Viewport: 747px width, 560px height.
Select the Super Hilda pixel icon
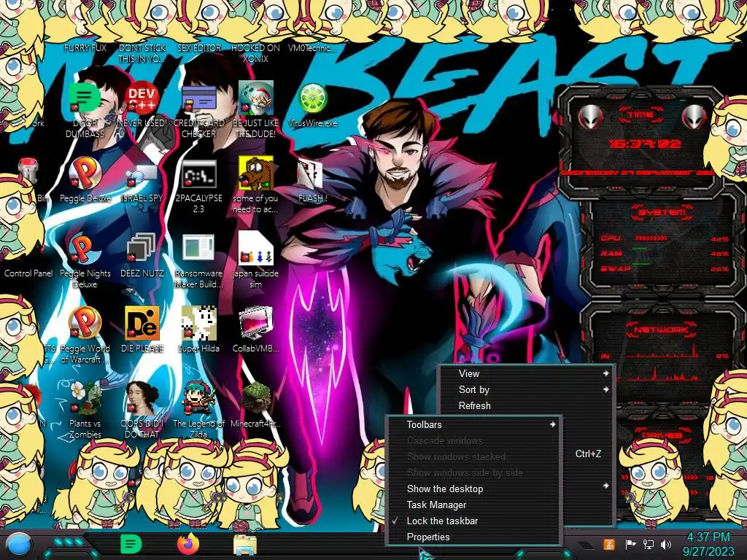[199, 324]
